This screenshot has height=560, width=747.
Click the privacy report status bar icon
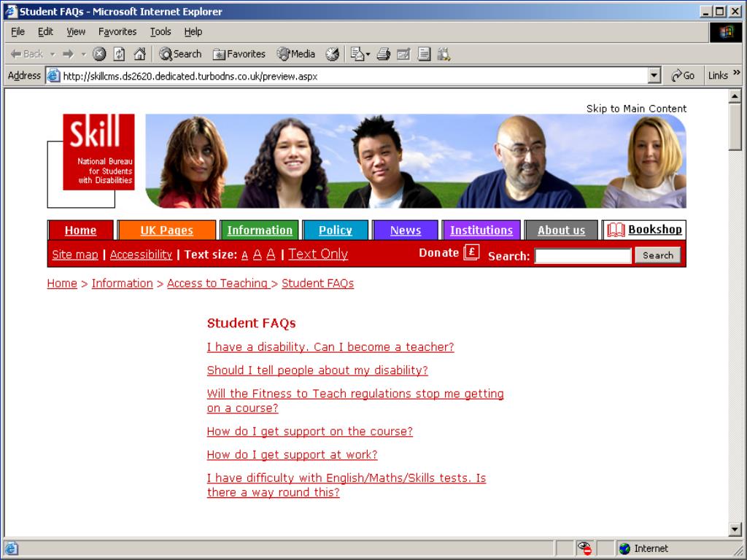tap(584, 548)
